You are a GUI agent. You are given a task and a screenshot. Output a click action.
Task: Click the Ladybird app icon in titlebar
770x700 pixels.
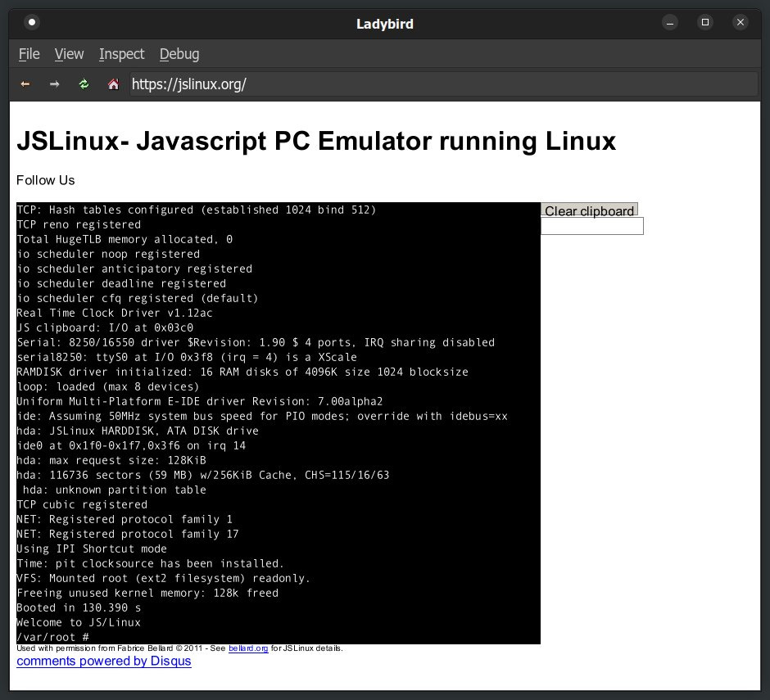point(32,22)
